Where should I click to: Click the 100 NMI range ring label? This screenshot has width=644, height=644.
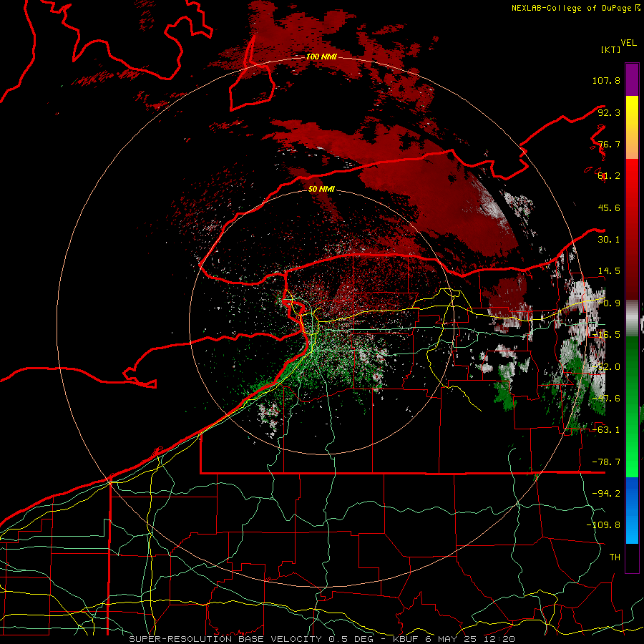[321, 57]
